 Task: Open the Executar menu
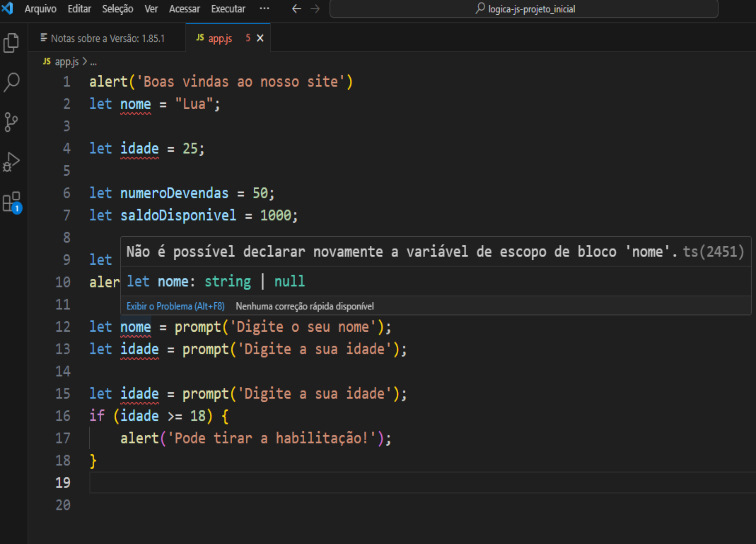click(x=228, y=9)
